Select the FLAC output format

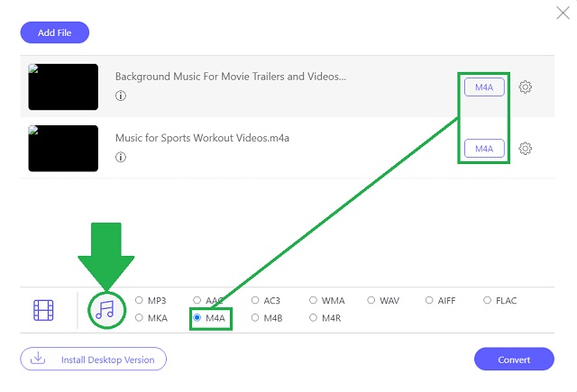[x=487, y=300]
